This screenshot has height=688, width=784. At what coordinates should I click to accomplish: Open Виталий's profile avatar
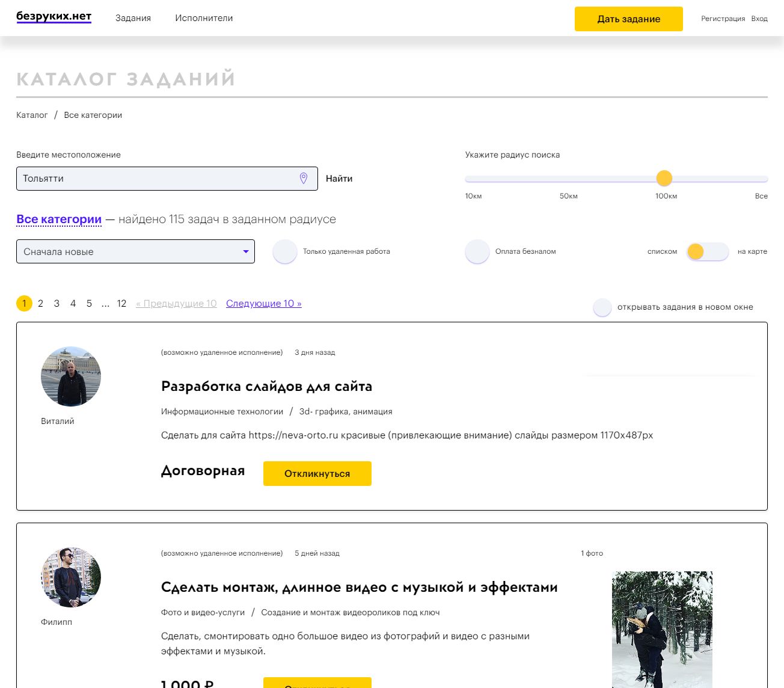tap(71, 376)
